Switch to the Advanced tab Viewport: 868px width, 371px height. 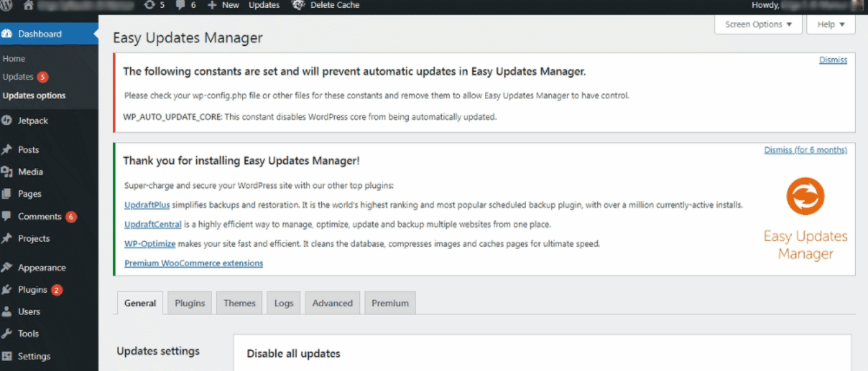tap(332, 303)
